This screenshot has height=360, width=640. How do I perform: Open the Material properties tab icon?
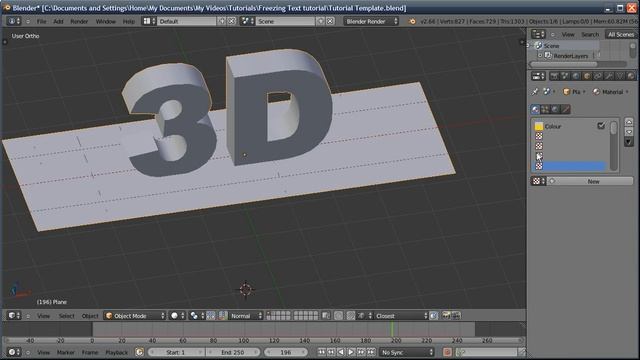click(631, 76)
